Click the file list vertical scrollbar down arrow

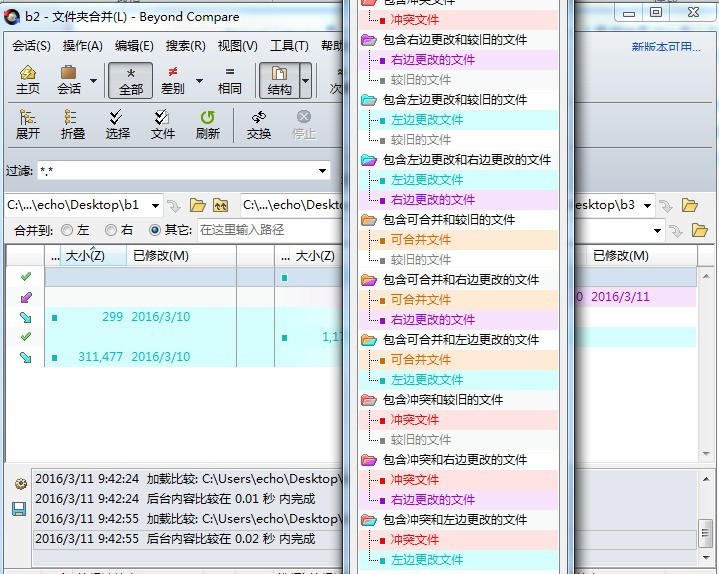coord(706,454)
